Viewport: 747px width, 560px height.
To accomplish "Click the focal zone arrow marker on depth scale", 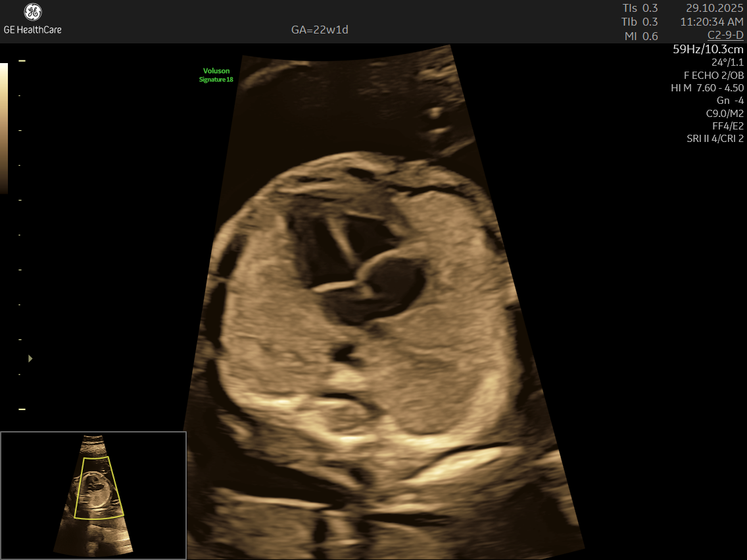I will pyautogui.click(x=30, y=358).
